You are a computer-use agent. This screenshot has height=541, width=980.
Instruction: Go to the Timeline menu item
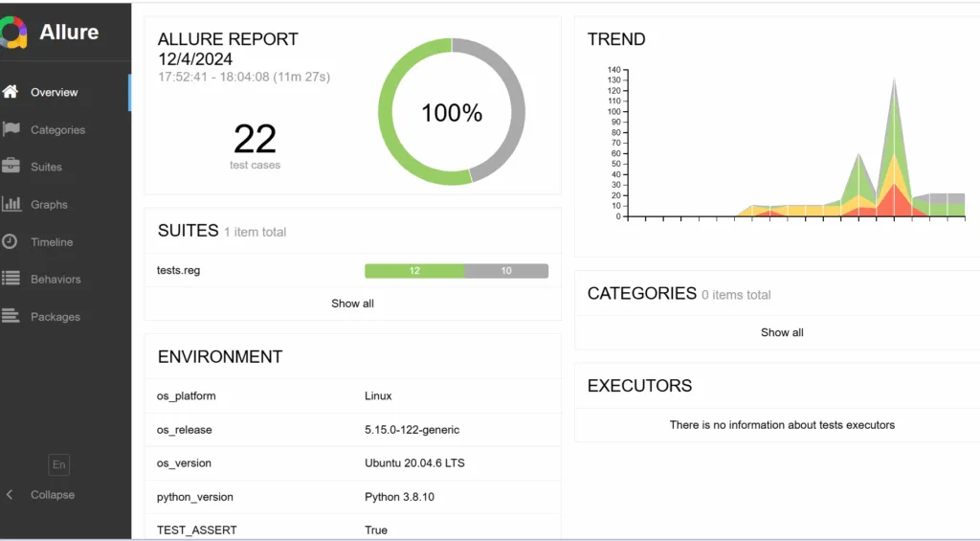[52, 242]
